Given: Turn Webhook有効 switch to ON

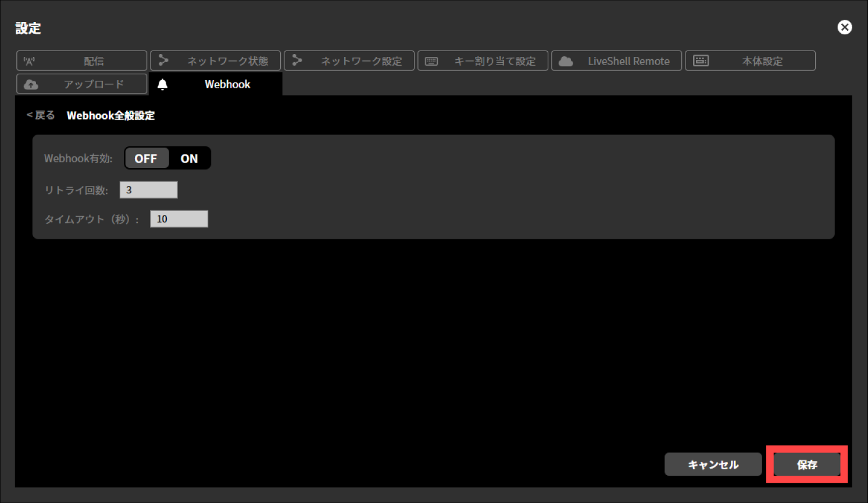Looking at the screenshot, I should click(188, 158).
